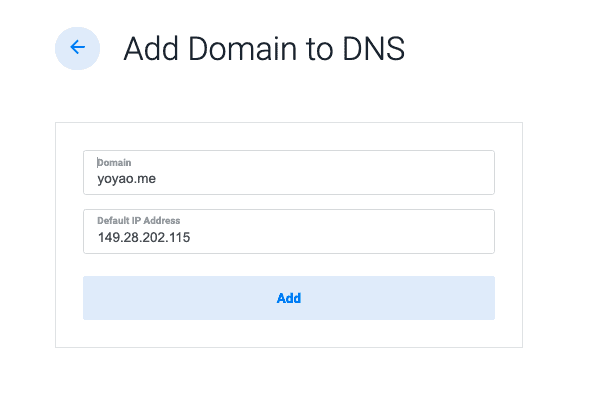Viewport: 594px width, 400px height.
Task: Click the blue back arrow icon
Action: [x=77, y=47]
